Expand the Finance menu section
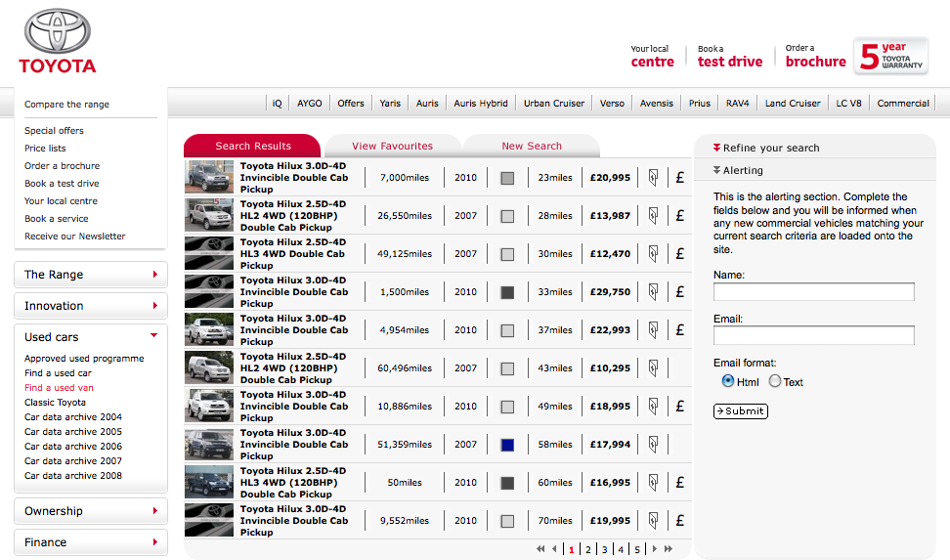This screenshot has height=560, width=950. pos(91,542)
